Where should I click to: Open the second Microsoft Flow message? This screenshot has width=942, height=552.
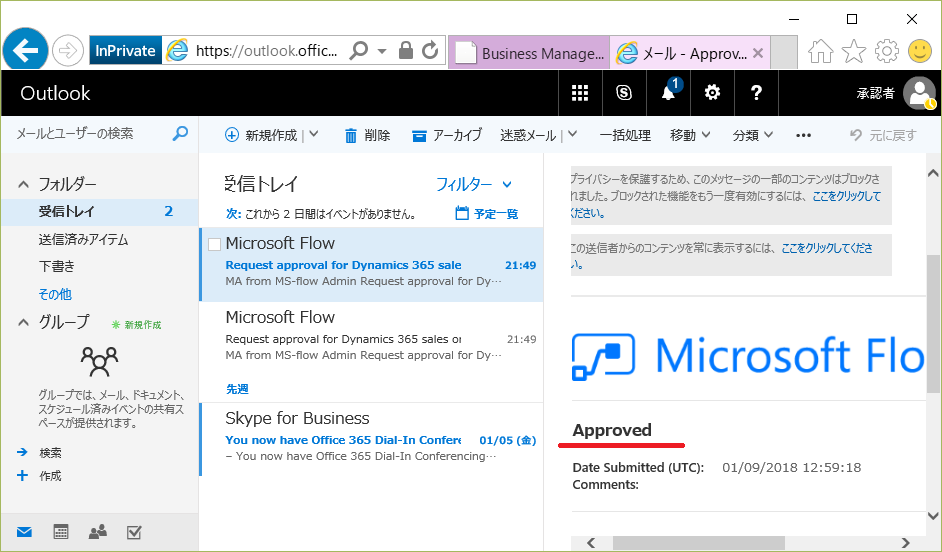(372, 338)
